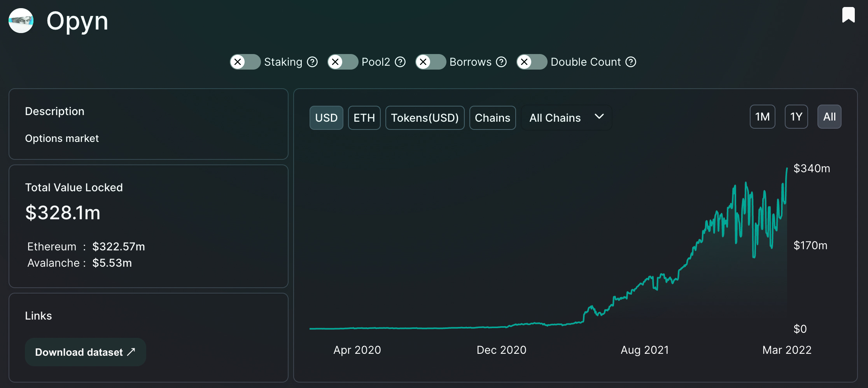
Task: Switch to the Chains chart view
Action: click(x=492, y=117)
